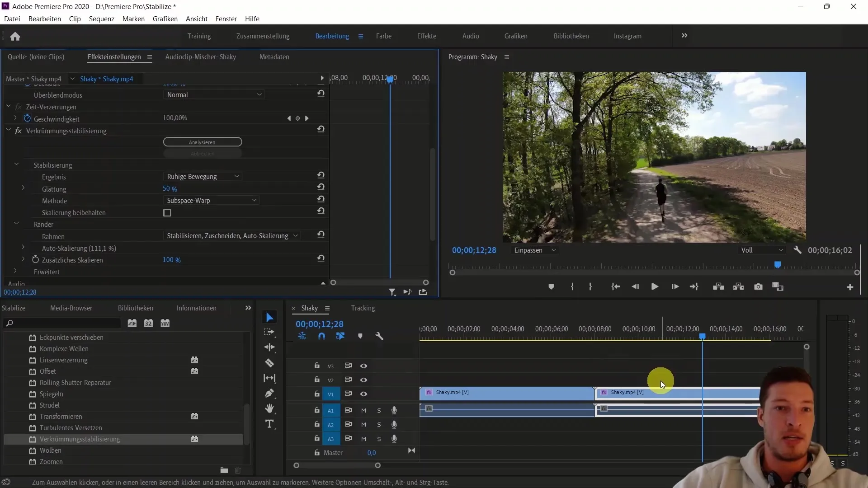Viewport: 868px width, 488px height.
Task: Open timeline display settings wrench
Action: 379,336
